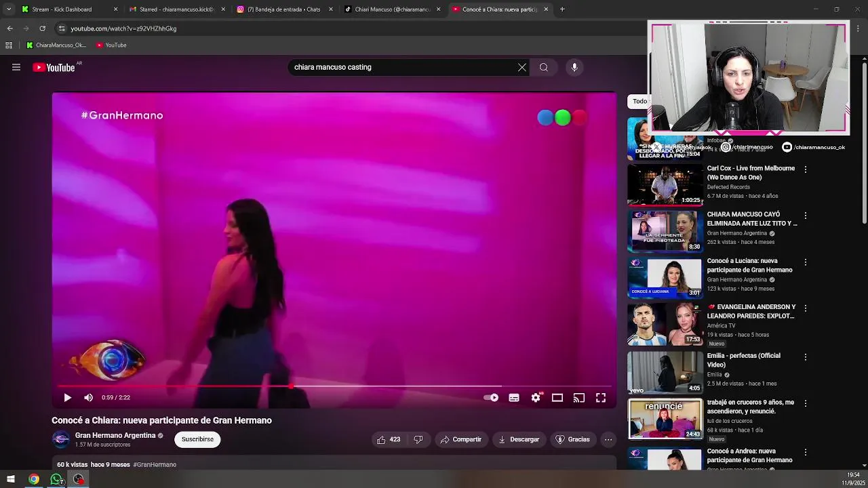Open the YouTube bookmark
The image size is (868, 488).
coord(111,45)
